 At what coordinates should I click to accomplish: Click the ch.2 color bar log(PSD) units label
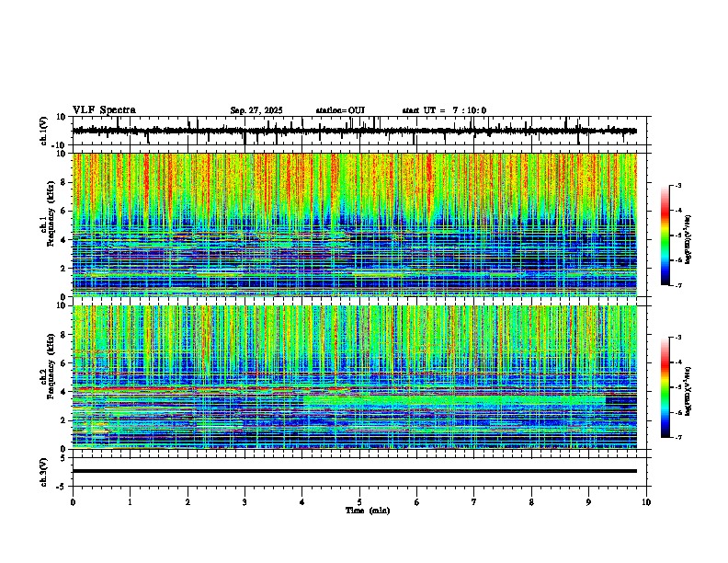point(688,391)
